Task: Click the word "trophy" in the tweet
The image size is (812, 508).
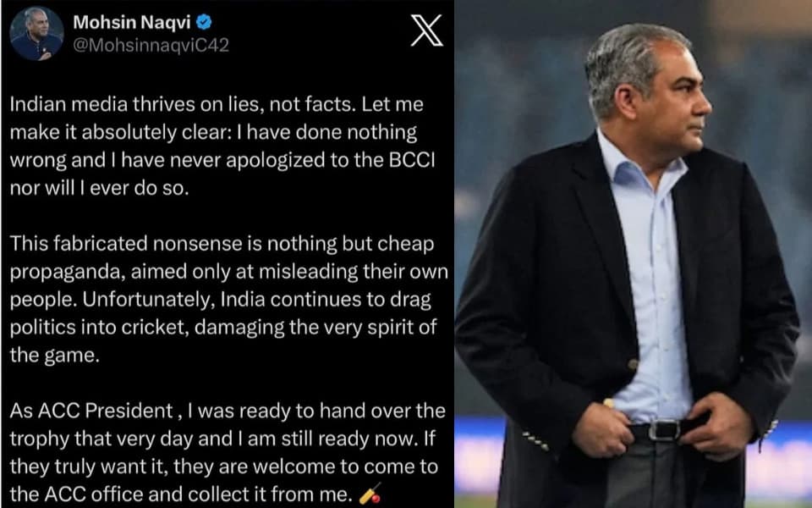Action: tap(36, 438)
